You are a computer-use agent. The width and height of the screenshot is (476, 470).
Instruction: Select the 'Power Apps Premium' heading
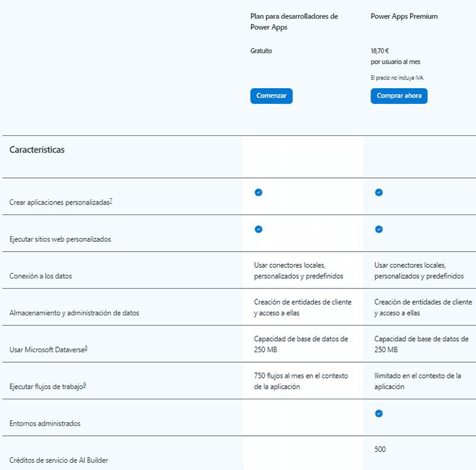point(404,16)
